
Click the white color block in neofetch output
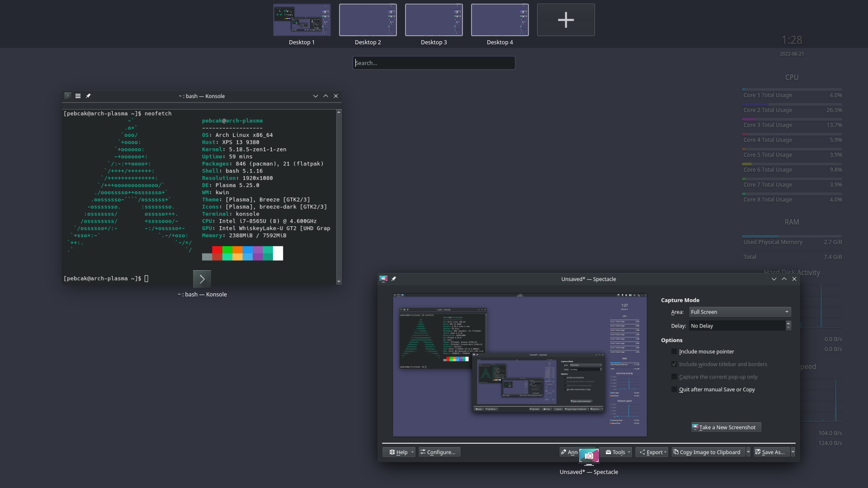[x=278, y=253]
